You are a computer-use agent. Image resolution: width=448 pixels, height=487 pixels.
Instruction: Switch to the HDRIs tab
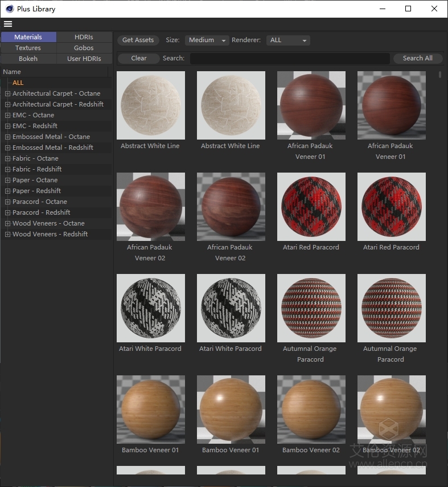(x=84, y=37)
